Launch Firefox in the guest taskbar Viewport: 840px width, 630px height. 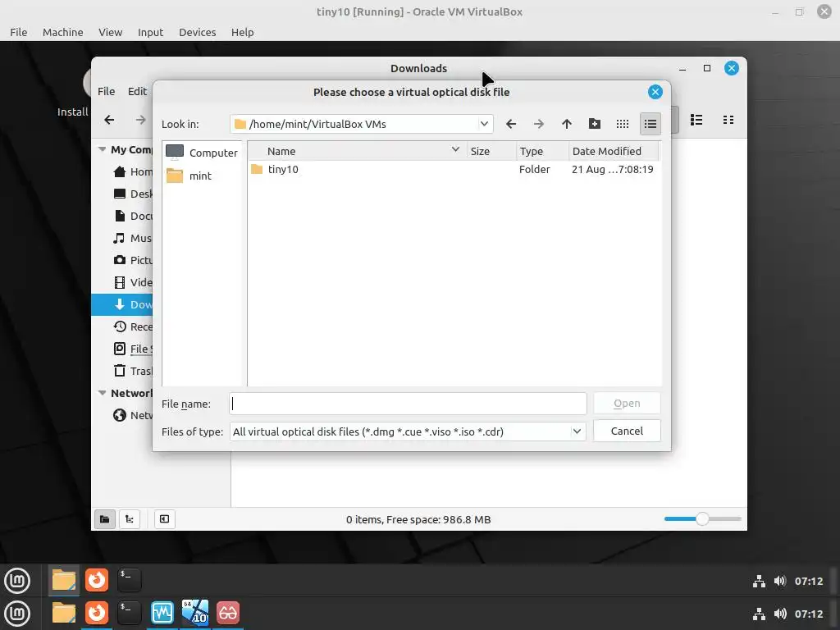tap(97, 580)
